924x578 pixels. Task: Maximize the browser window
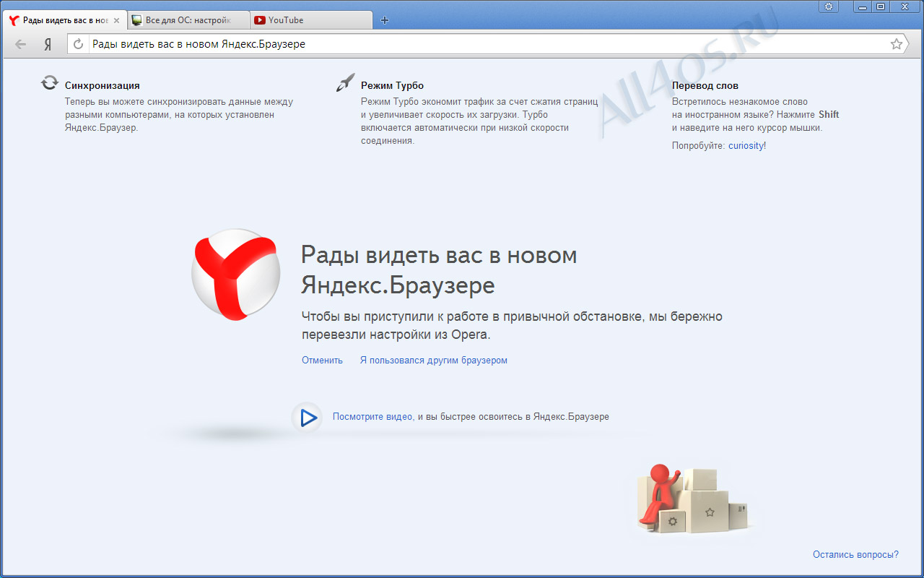(x=881, y=7)
